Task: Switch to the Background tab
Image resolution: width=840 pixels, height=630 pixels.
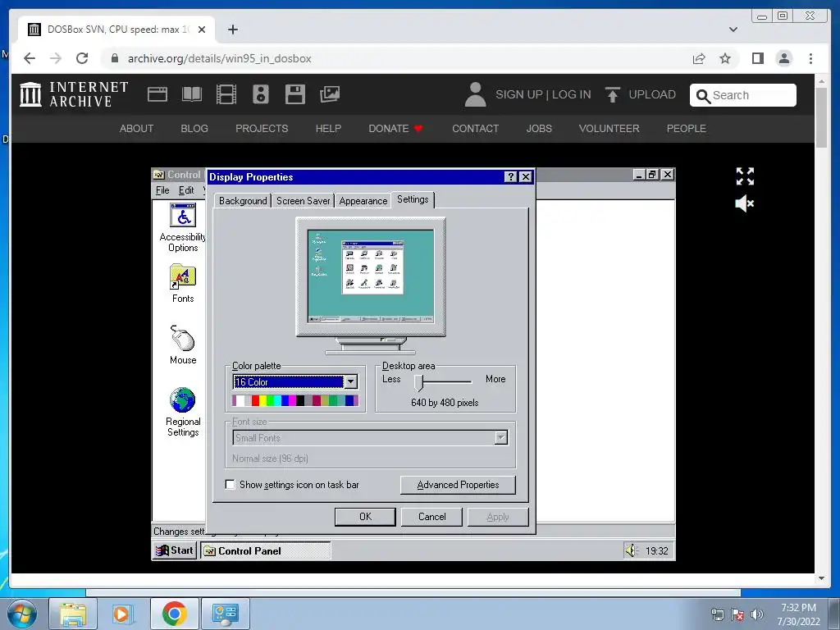Action: pyautogui.click(x=243, y=201)
